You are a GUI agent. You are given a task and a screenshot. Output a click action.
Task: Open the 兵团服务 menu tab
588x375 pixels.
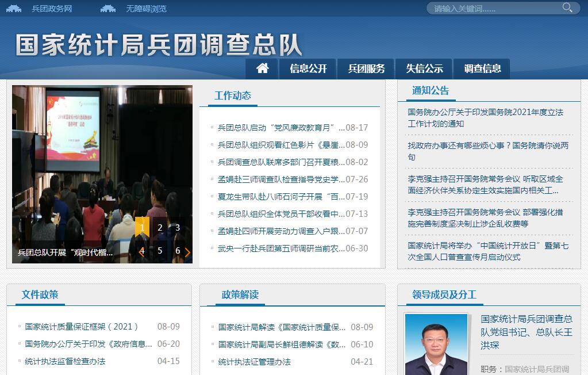click(366, 69)
